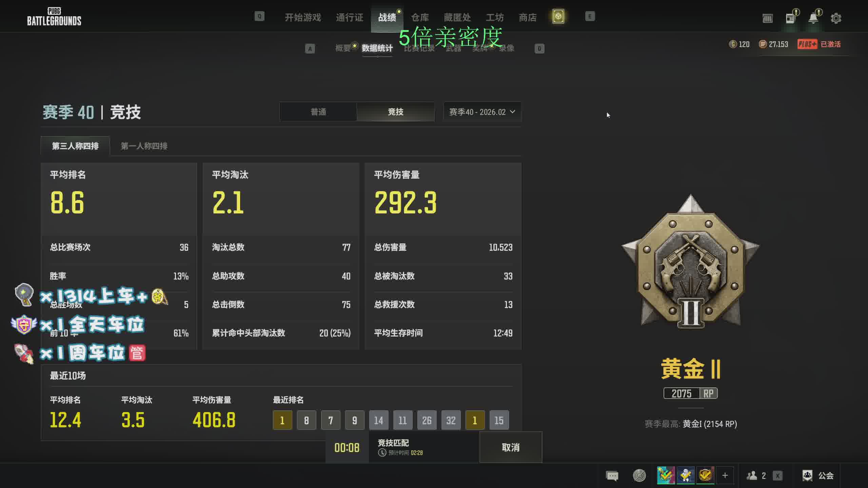868x488 pixels.
Task: Open the friends list icon
Action: tap(752, 475)
